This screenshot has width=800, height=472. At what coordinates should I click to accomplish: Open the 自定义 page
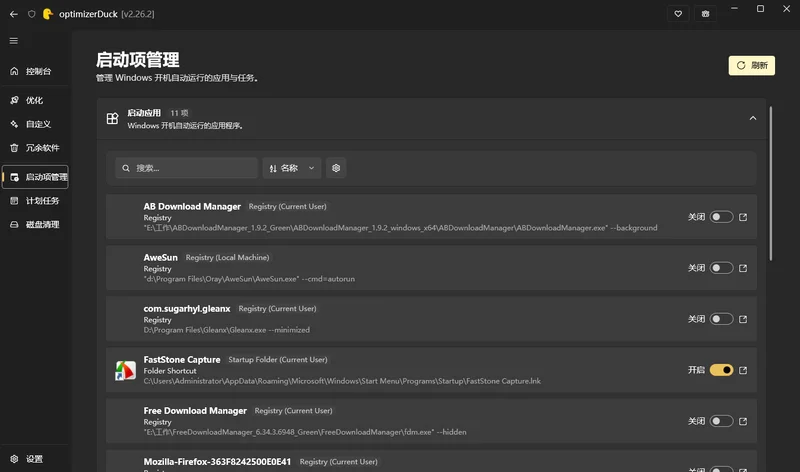35,124
